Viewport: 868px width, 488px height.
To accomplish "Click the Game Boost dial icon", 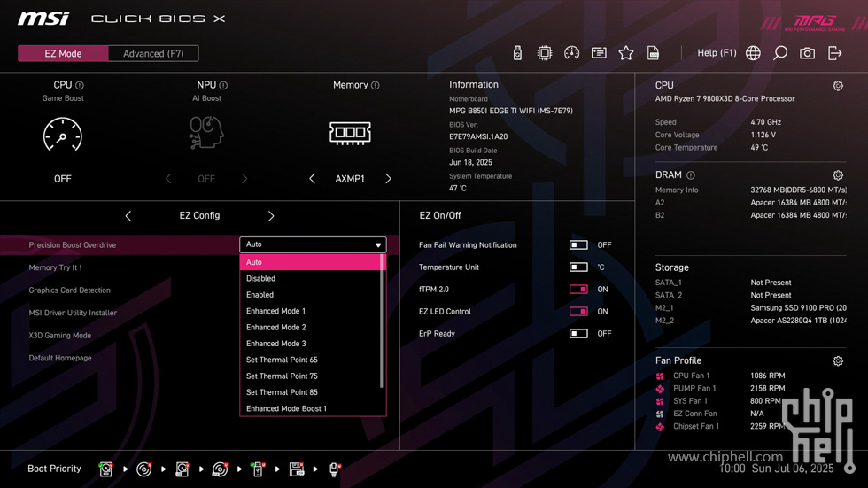I will (x=63, y=135).
